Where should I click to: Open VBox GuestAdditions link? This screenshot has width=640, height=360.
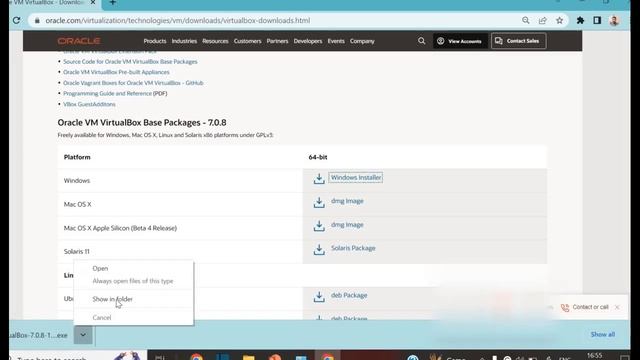click(89, 104)
